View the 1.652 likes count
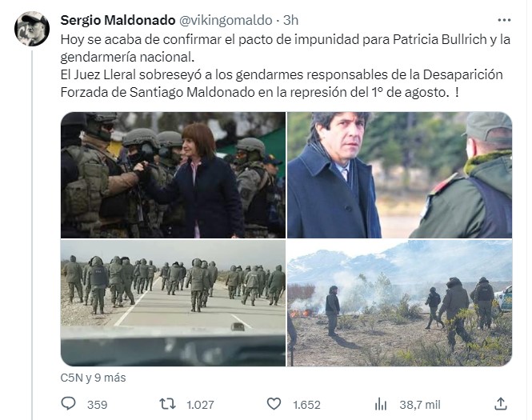Viewport: 532px width, 420px height. coord(306,405)
